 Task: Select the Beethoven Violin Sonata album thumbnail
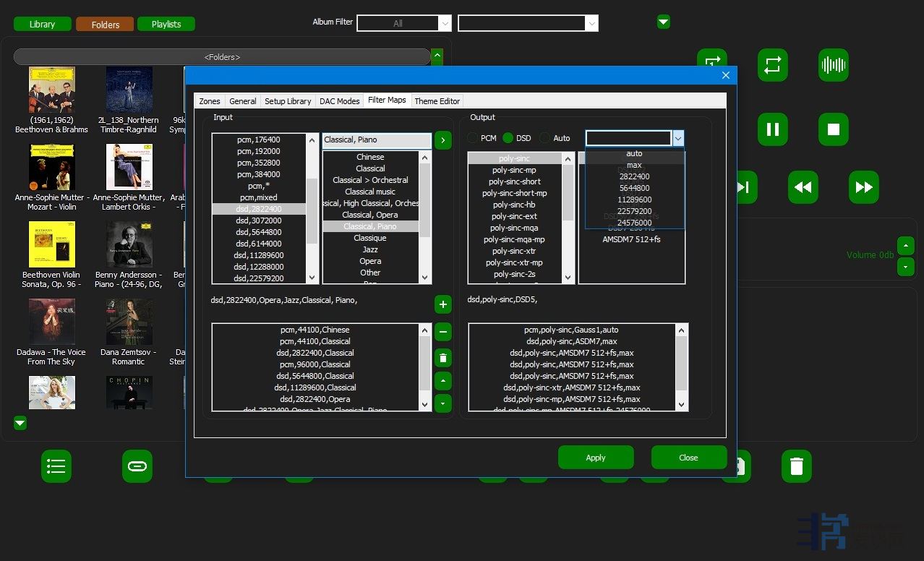51,244
